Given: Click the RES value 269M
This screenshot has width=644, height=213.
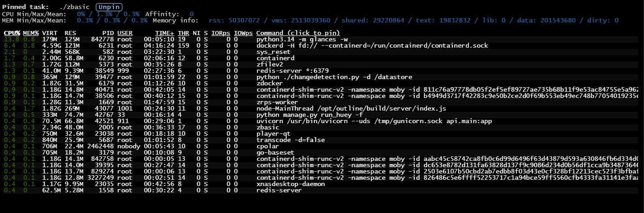Looking at the screenshot, I should (x=72, y=108).
